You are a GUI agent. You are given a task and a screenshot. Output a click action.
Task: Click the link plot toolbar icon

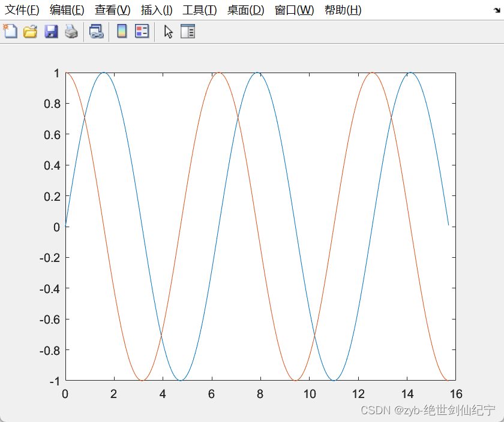click(x=97, y=32)
